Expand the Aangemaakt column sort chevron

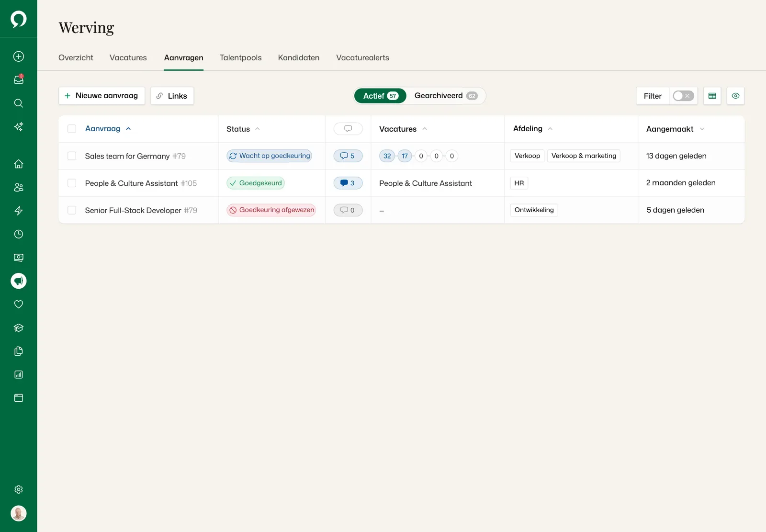point(702,129)
